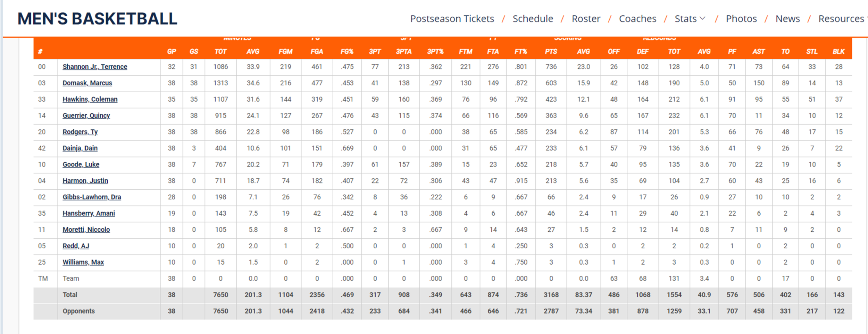Open the Roster page
This screenshot has width=868, height=334.
point(586,19)
